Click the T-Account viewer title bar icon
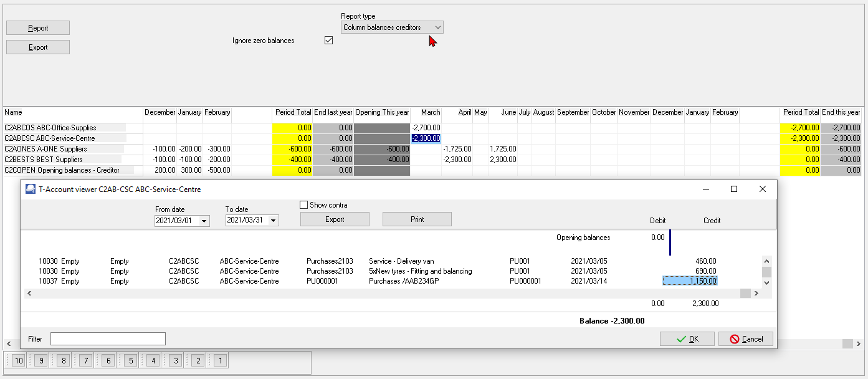This screenshot has width=868, height=379. pyautogui.click(x=31, y=189)
